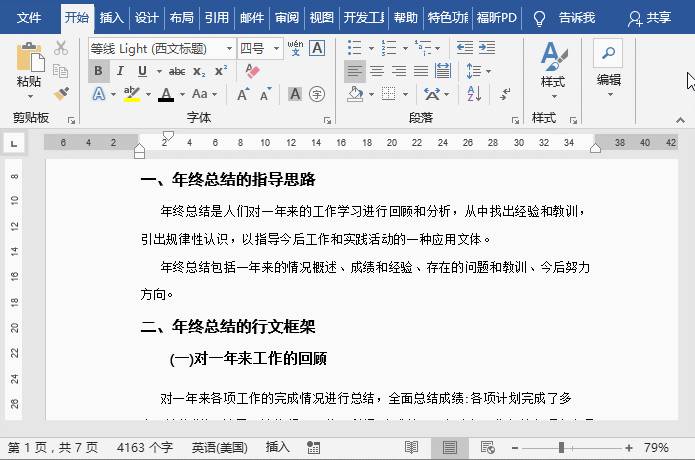Screen dimensions: 695x460
Task: Clear formatting with the eraser icon
Action: click(252, 71)
